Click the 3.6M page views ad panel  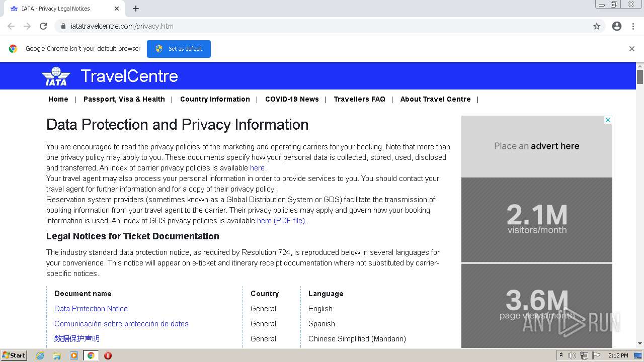pyautogui.click(x=537, y=305)
